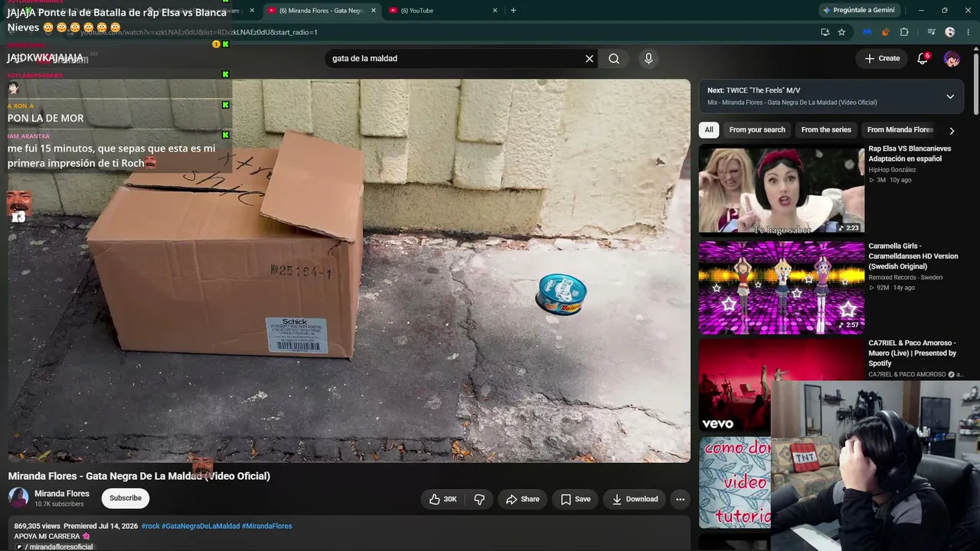Click the "869,305 views" text
Image resolution: width=980 pixels, height=551 pixels.
tap(37, 527)
